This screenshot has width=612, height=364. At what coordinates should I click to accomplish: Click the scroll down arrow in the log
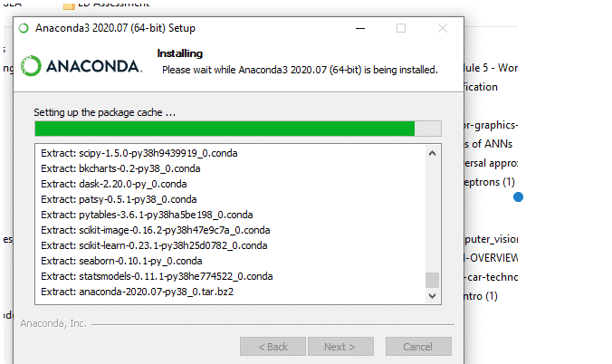[432, 296]
